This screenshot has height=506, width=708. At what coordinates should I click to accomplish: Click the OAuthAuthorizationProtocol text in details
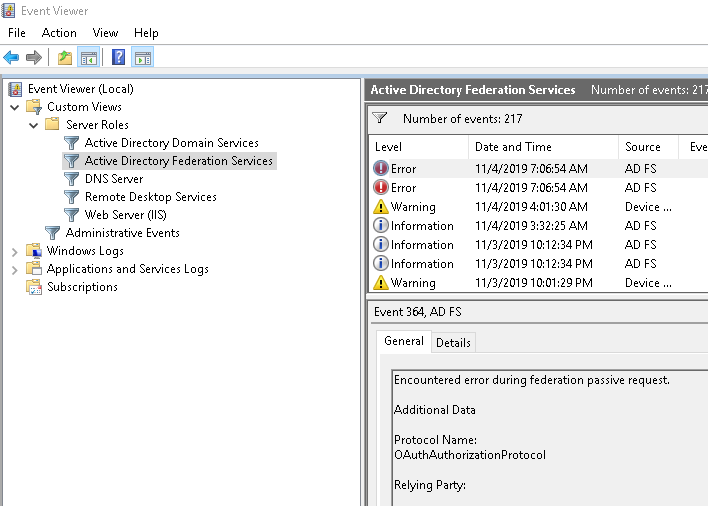click(470, 455)
